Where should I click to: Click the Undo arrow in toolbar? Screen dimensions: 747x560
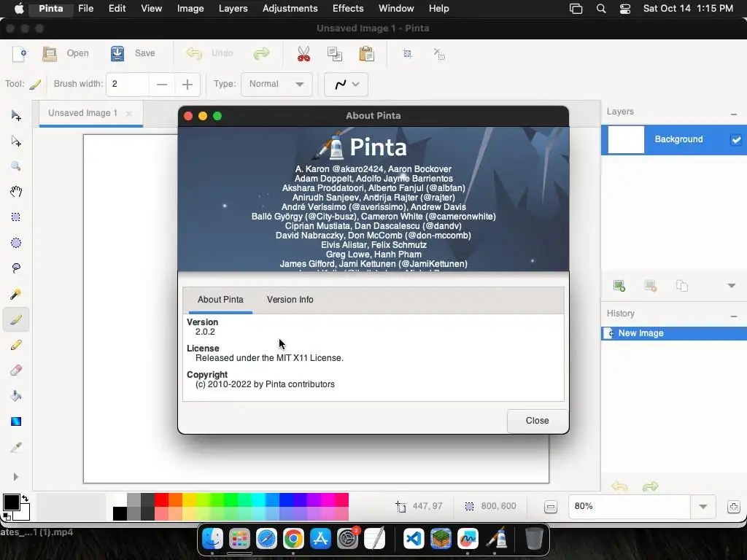(194, 53)
